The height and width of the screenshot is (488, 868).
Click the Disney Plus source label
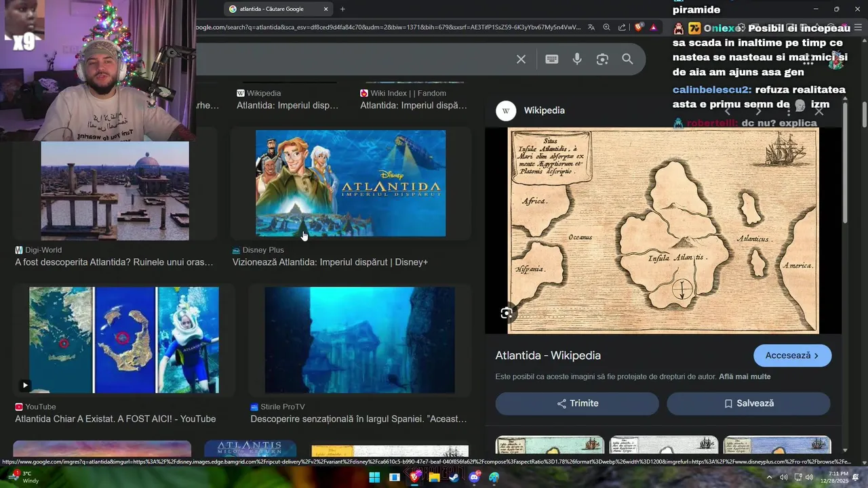pos(258,250)
